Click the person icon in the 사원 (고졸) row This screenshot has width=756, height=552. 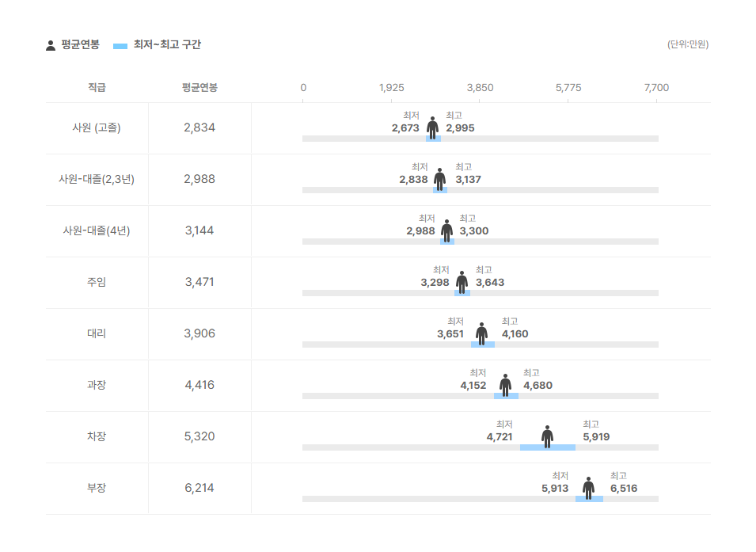pyautogui.click(x=433, y=127)
